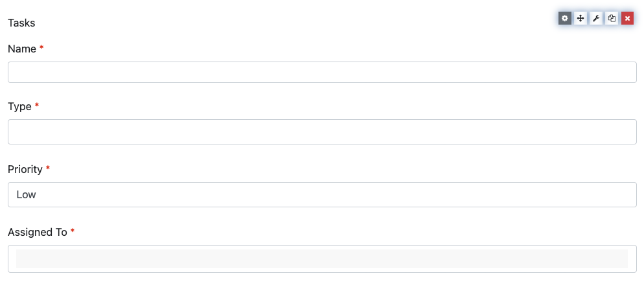Screen dimensions: 644x287
Task: Open the Assigned To selection box
Action: (322, 258)
